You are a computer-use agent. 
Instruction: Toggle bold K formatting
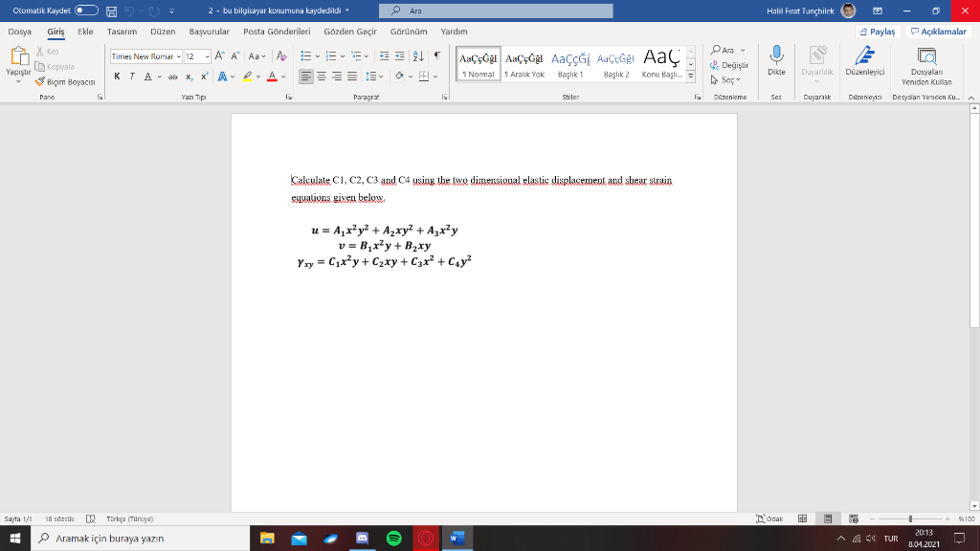click(117, 77)
